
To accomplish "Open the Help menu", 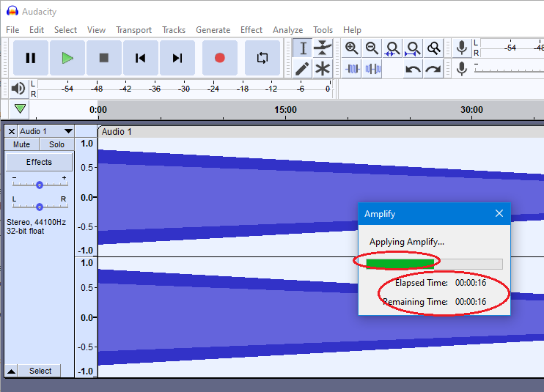I will [352, 30].
